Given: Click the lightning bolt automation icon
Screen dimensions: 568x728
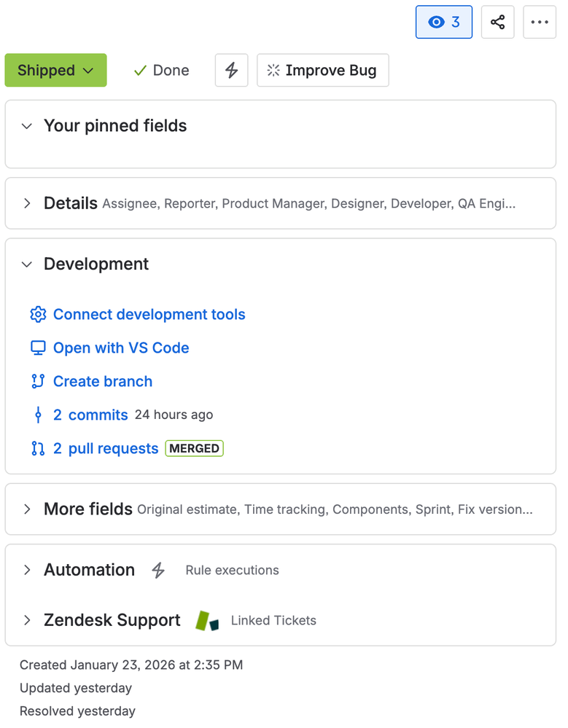Looking at the screenshot, I should coord(231,70).
